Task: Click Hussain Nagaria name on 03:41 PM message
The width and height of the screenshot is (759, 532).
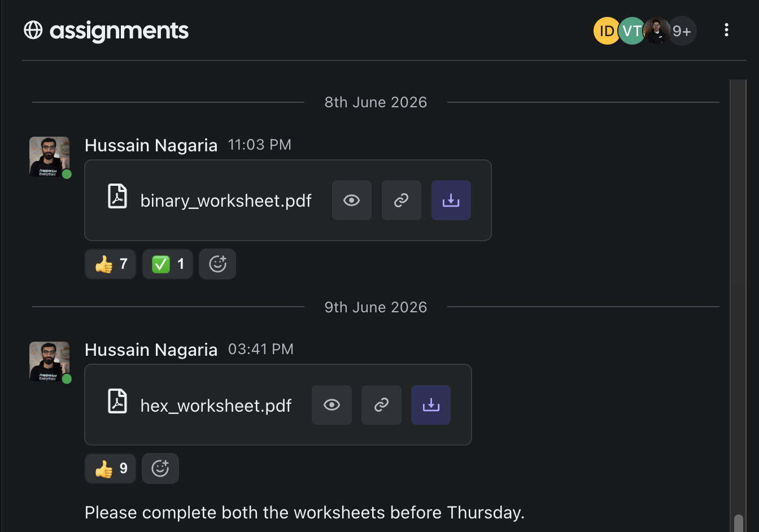Action: 151,350
